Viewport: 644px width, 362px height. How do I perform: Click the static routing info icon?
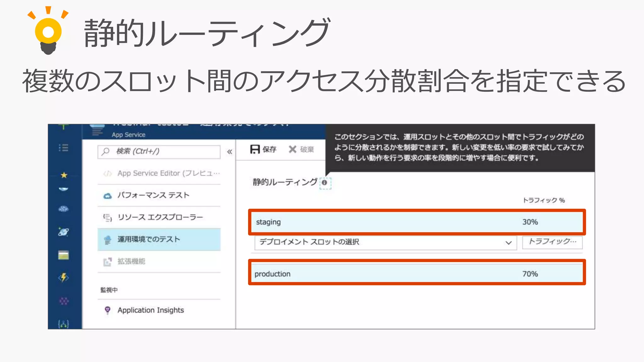(325, 183)
